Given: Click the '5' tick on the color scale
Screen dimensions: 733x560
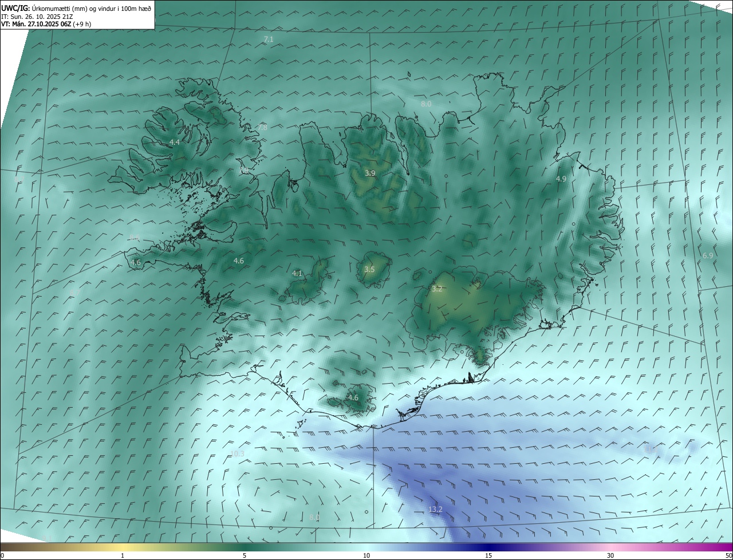Looking at the screenshot, I should (245, 555).
